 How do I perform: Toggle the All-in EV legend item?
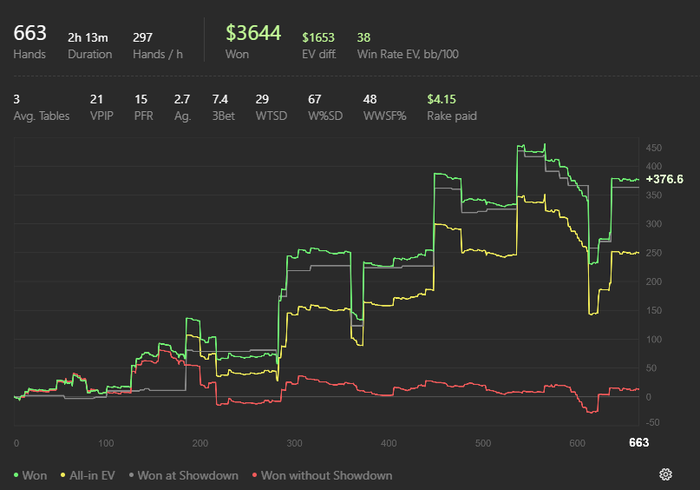pyautogui.click(x=88, y=475)
